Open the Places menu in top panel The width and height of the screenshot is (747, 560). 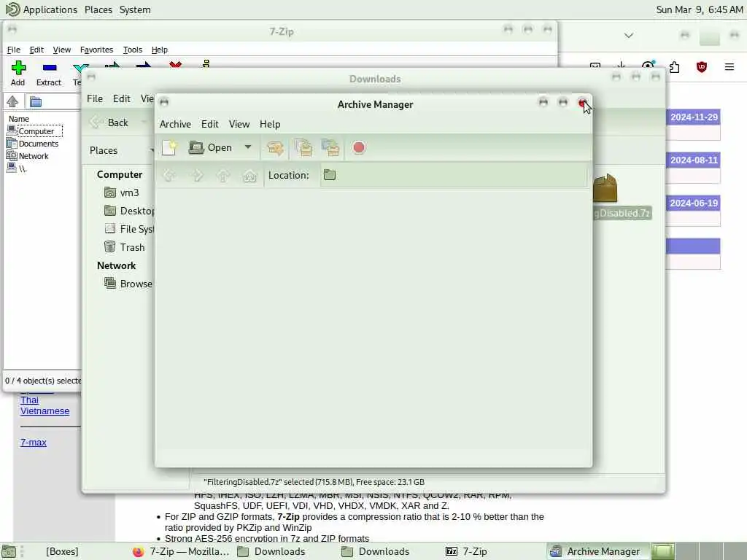pos(98,9)
